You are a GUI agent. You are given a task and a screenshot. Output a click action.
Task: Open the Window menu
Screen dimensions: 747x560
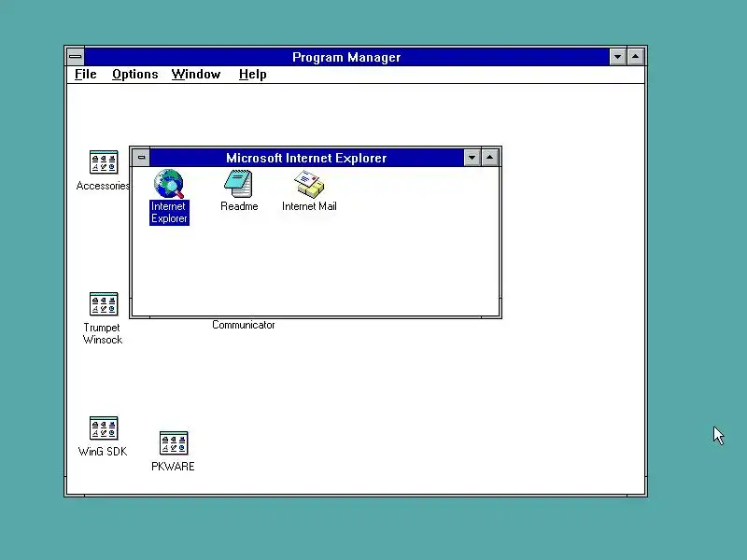[x=196, y=75]
